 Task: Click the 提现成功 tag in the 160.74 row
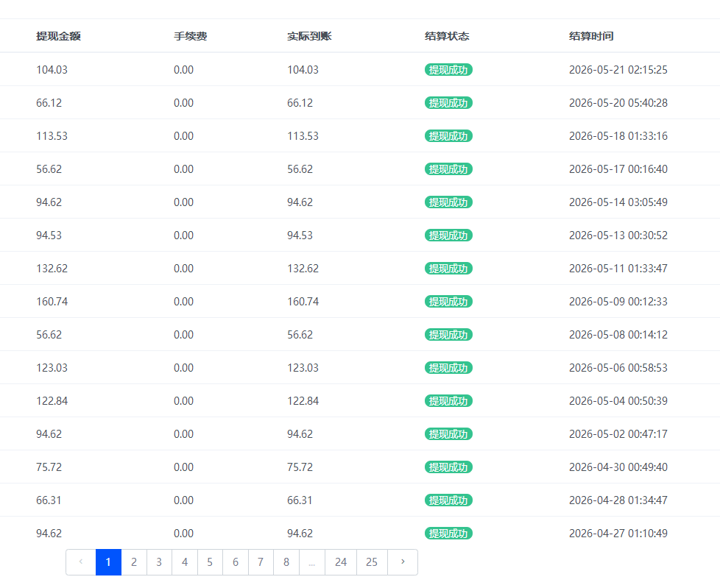pos(448,302)
